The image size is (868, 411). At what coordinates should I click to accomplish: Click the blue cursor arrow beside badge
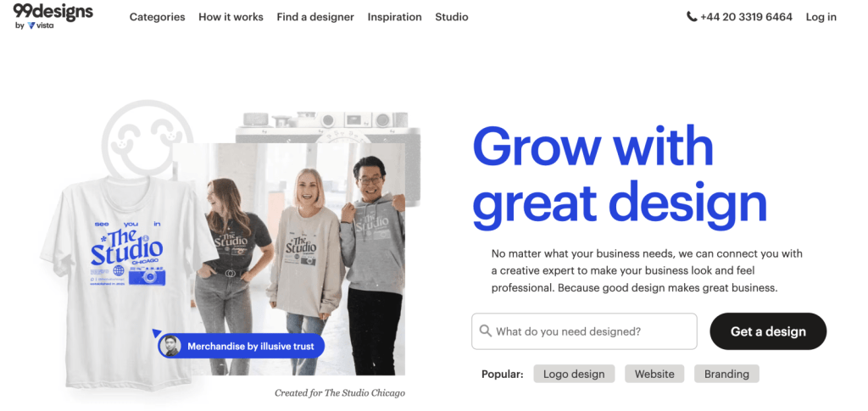pyautogui.click(x=156, y=333)
